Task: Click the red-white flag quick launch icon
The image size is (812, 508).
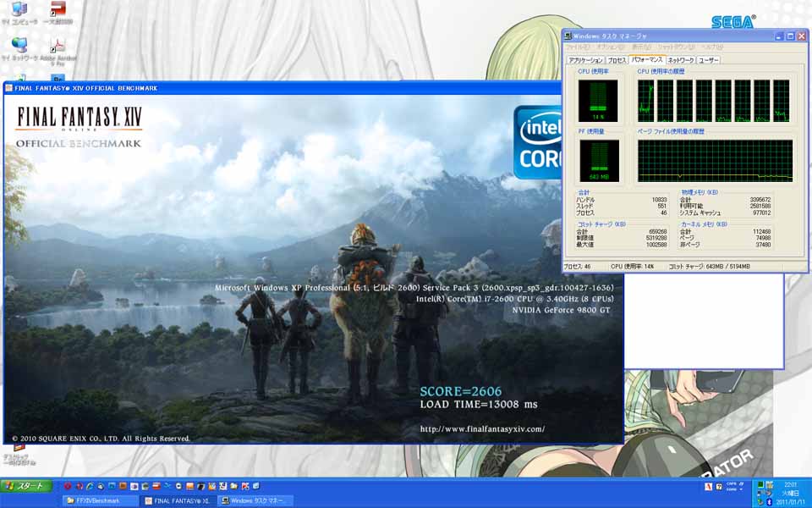Action: tap(156, 486)
